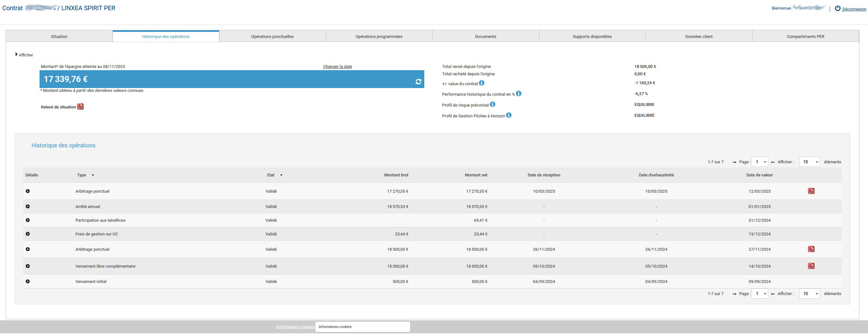The image size is (868, 334).
Task: Click the Informations cookies link
Action: click(295, 327)
